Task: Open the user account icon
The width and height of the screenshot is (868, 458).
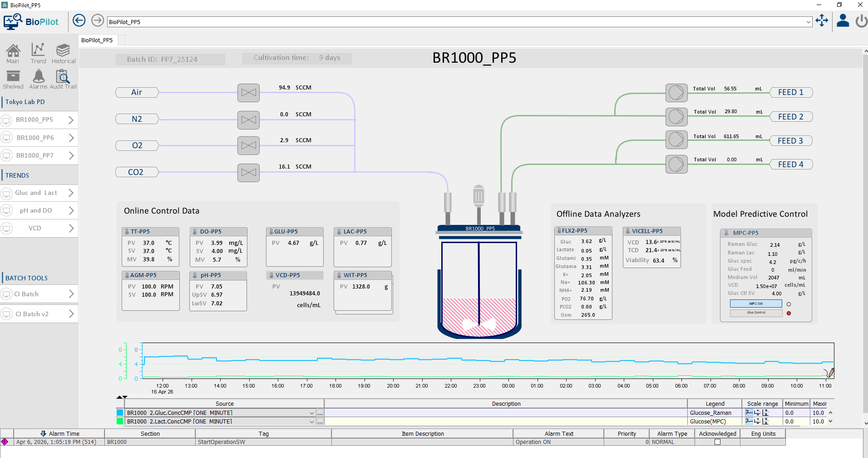Action: pos(843,20)
